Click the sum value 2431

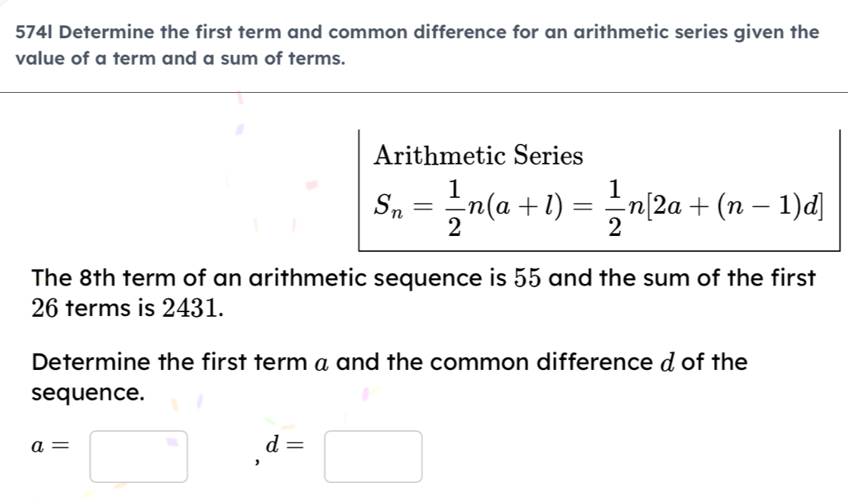point(192,309)
